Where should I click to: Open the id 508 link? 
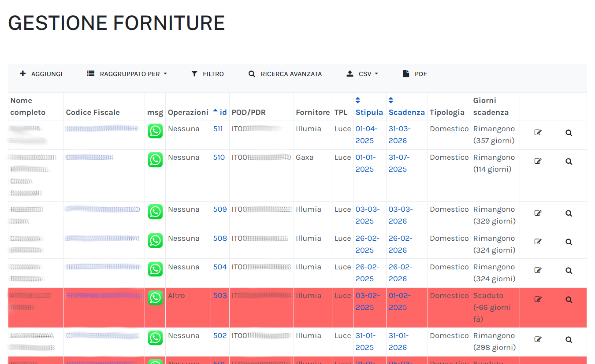[220, 239]
